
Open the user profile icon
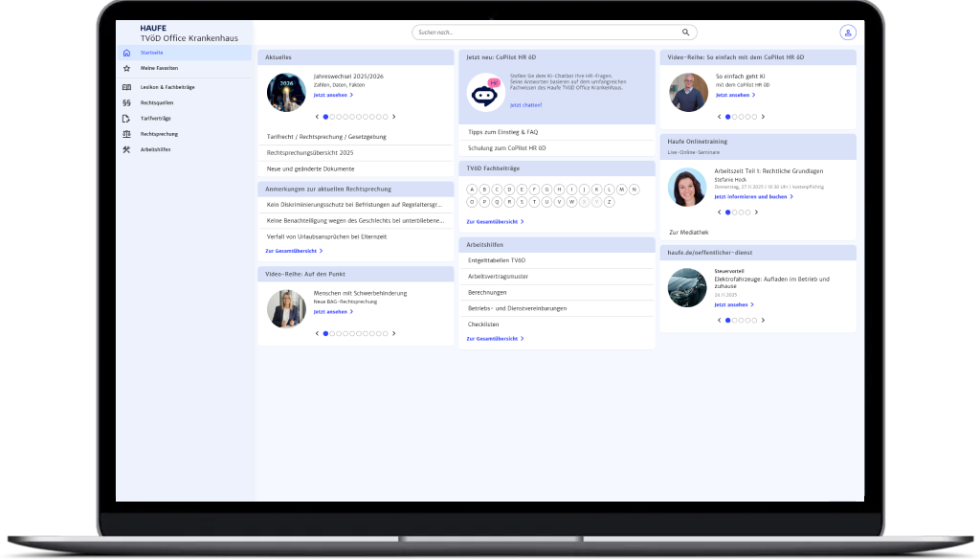[x=847, y=33]
